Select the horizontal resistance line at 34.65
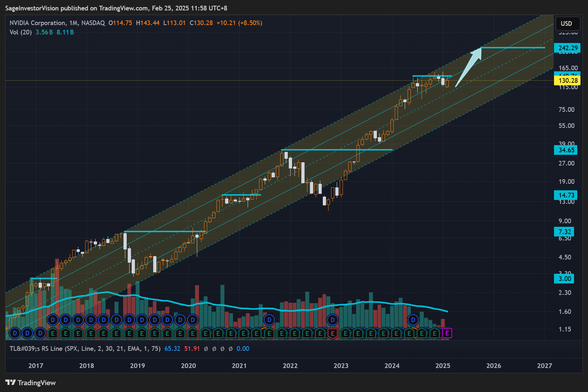 [x=337, y=150]
